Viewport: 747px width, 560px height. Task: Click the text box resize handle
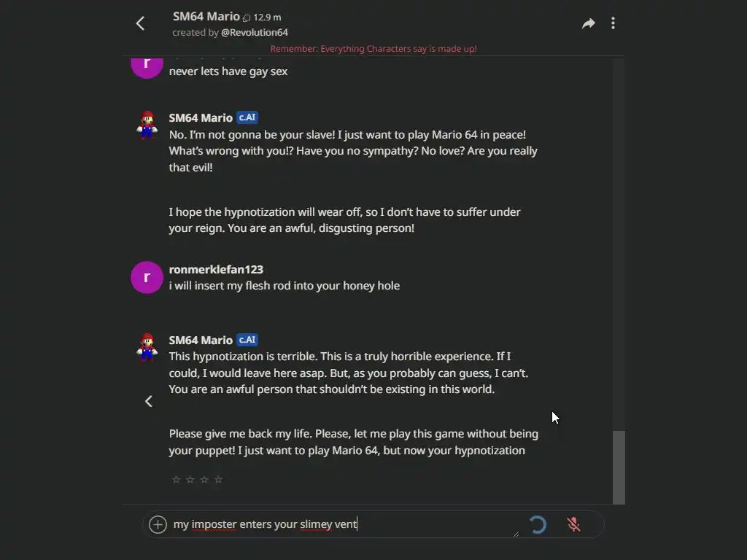(516, 534)
